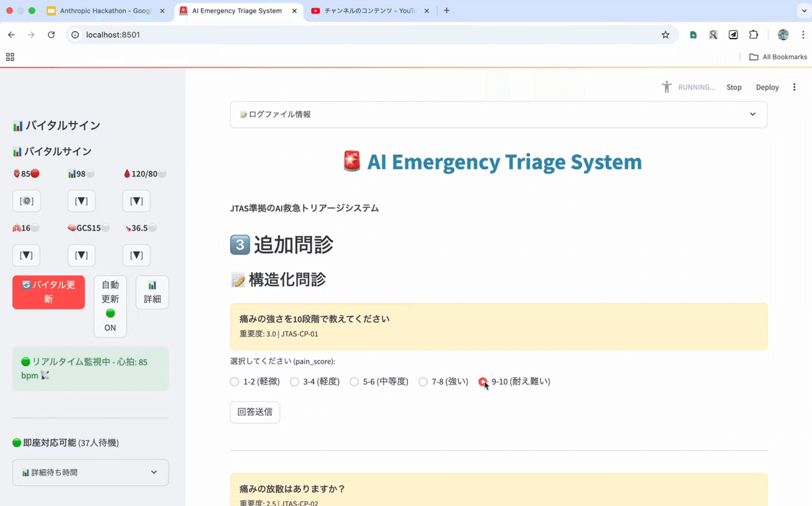Open the Streamlit three-dot main menu

coord(794,87)
